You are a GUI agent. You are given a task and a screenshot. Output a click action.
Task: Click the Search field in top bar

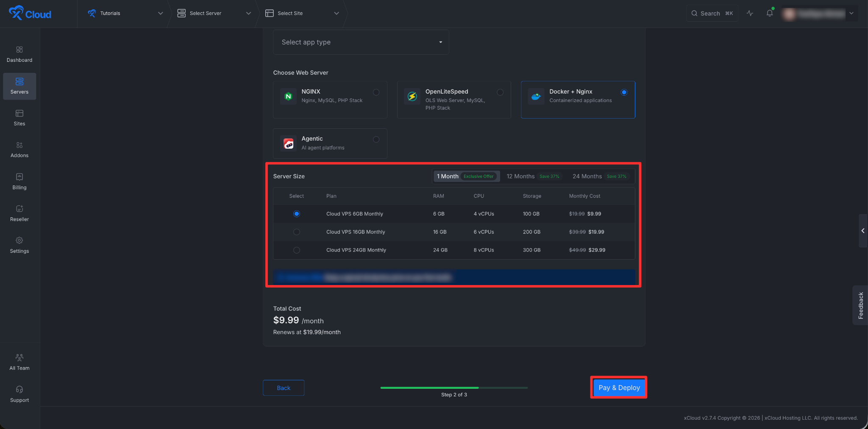(x=712, y=13)
